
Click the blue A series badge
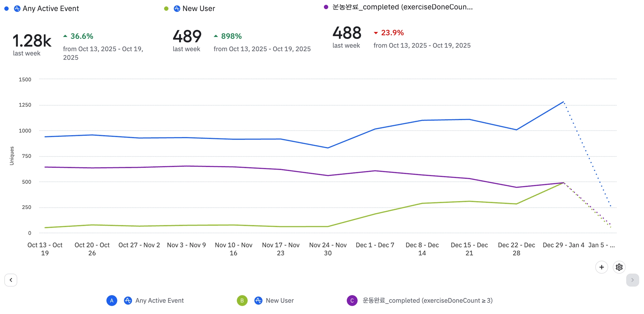[x=112, y=300]
